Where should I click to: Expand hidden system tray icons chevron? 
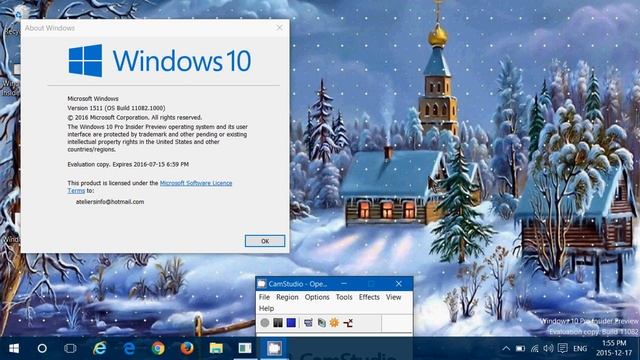point(506,349)
